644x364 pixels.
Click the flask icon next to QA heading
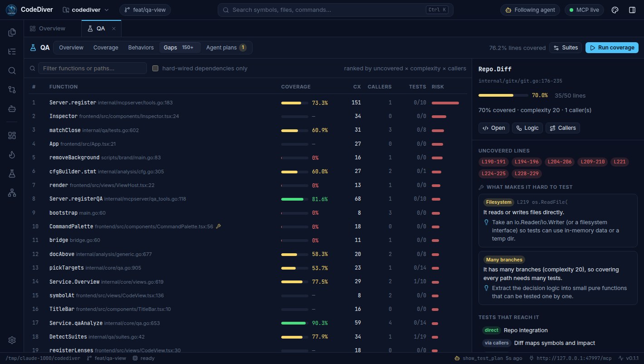click(33, 48)
